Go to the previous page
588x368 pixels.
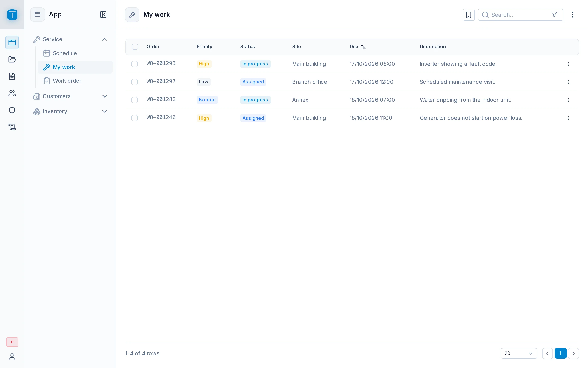547,353
